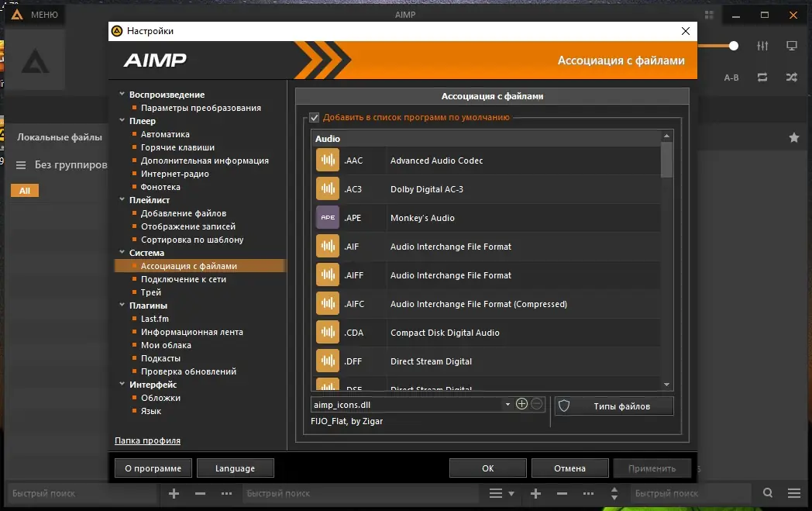Open the equalizer sliders icon

762,46
